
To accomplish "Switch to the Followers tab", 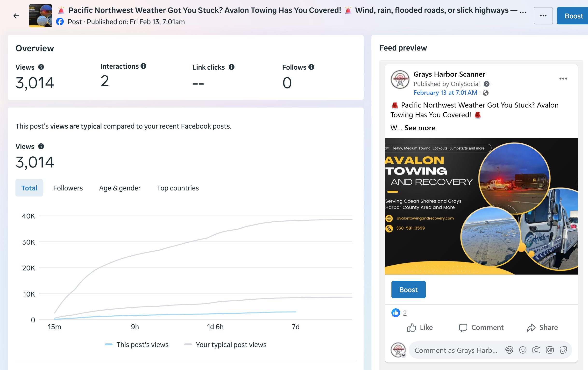I will tap(68, 188).
